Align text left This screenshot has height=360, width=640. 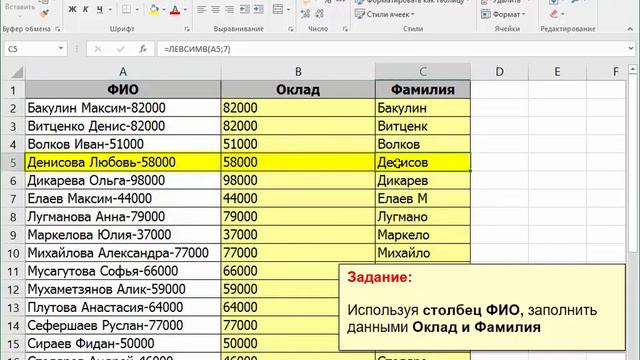201,9
